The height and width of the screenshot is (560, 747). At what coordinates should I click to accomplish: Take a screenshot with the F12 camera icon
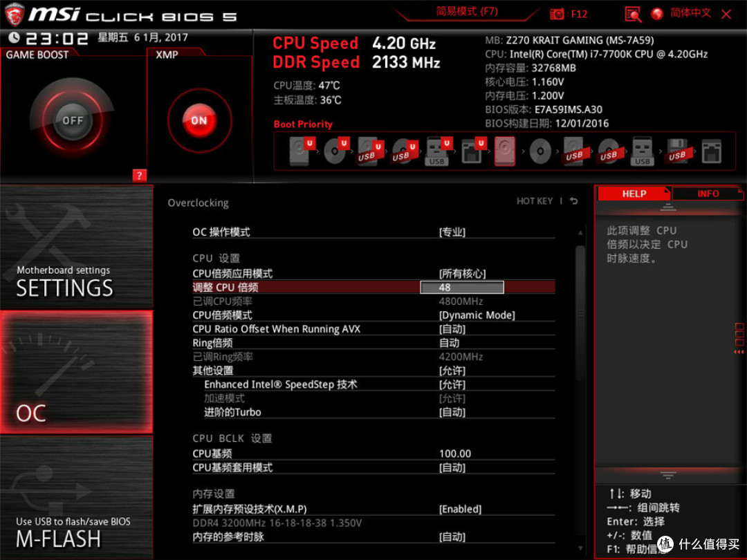pos(556,15)
